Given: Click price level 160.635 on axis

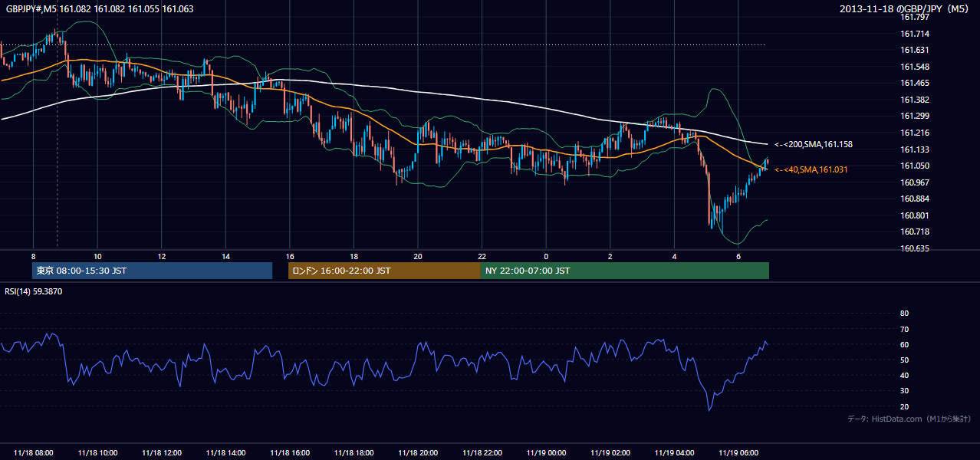Looking at the screenshot, I should coord(914,248).
